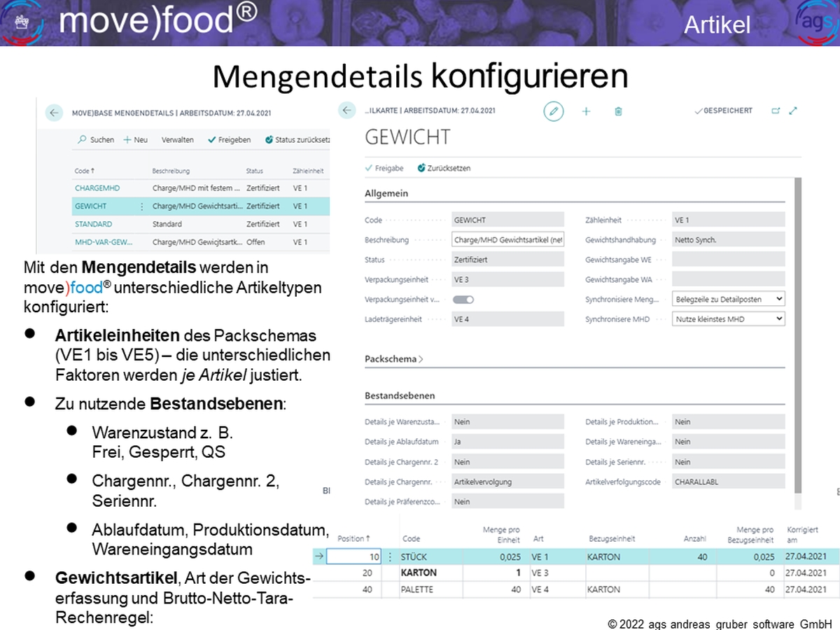Open Synchronisere MHD dropdown
The width and height of the screenshot is (840, 630).
coord(728,319)
